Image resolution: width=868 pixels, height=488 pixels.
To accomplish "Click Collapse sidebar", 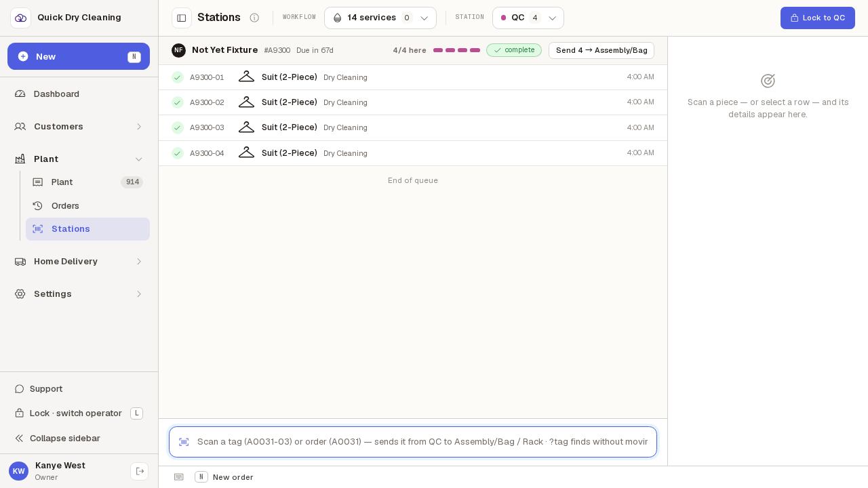I will pos(79,438).
